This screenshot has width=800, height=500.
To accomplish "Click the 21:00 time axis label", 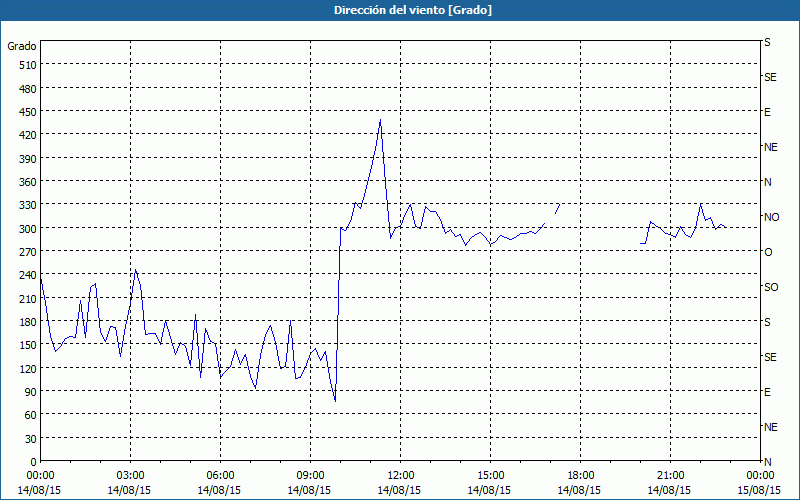I will tap(670, 476).
